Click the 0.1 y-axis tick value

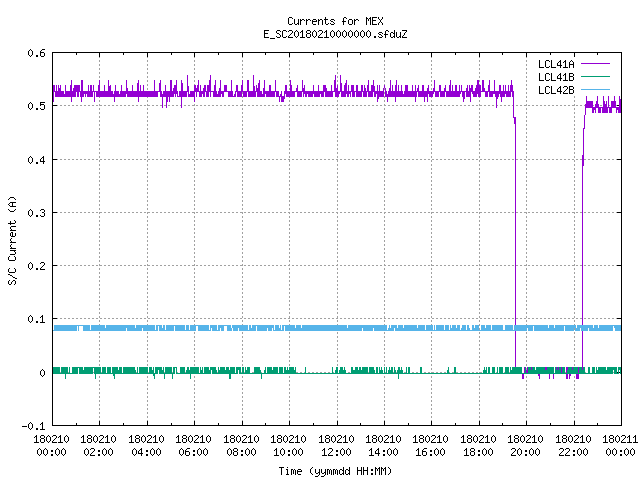click(x=36, y=319)
